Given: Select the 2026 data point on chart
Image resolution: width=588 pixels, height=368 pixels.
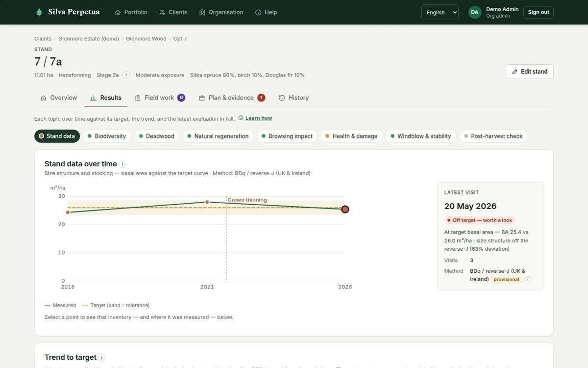Looking at the screenshot, I should tap(345, 210).
